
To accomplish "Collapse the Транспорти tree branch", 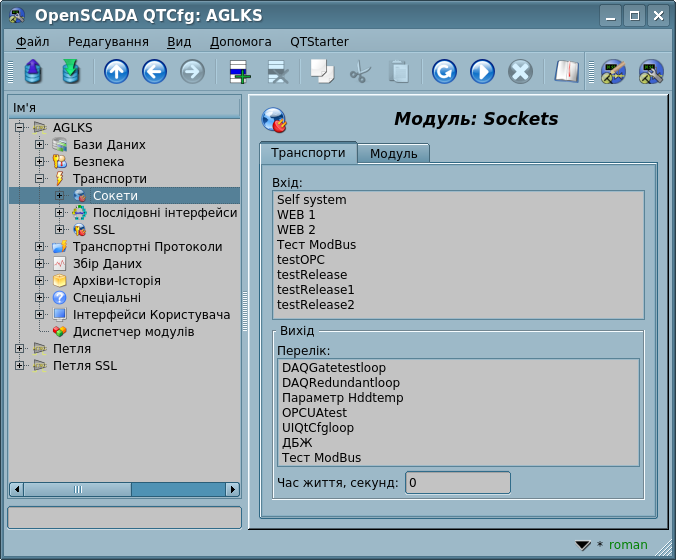I will 40,179.
